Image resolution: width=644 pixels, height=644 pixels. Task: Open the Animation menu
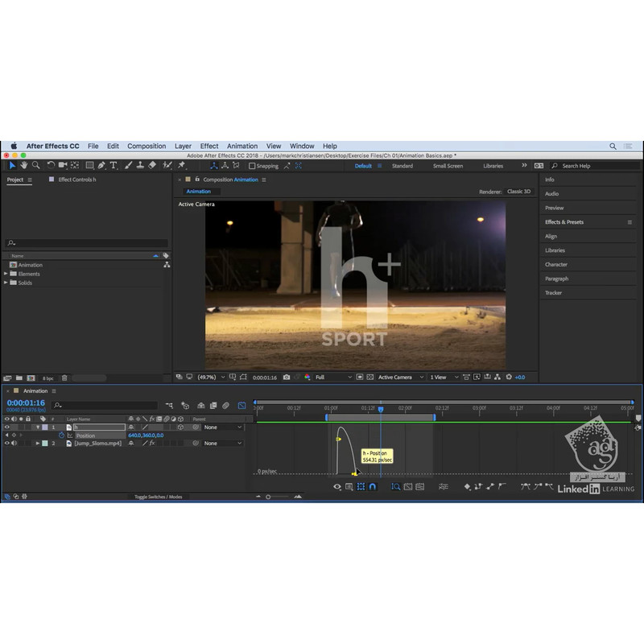(242, 147)
